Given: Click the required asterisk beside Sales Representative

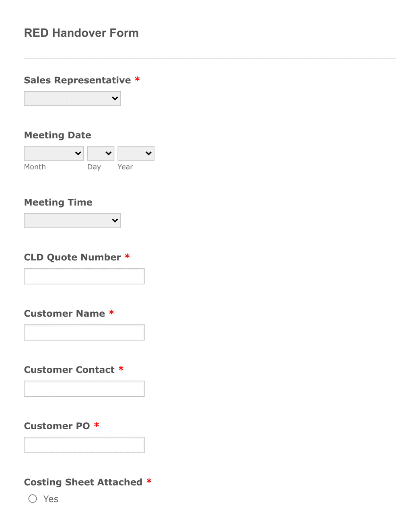Looking at the screenshot, I should [137, 79].
